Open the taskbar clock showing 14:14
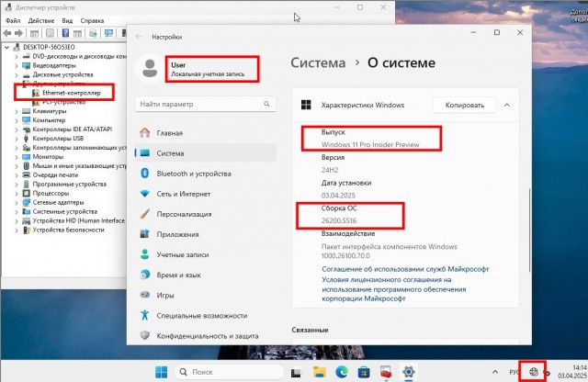Screen dimensions: 588x382 [x=573, y=372]
